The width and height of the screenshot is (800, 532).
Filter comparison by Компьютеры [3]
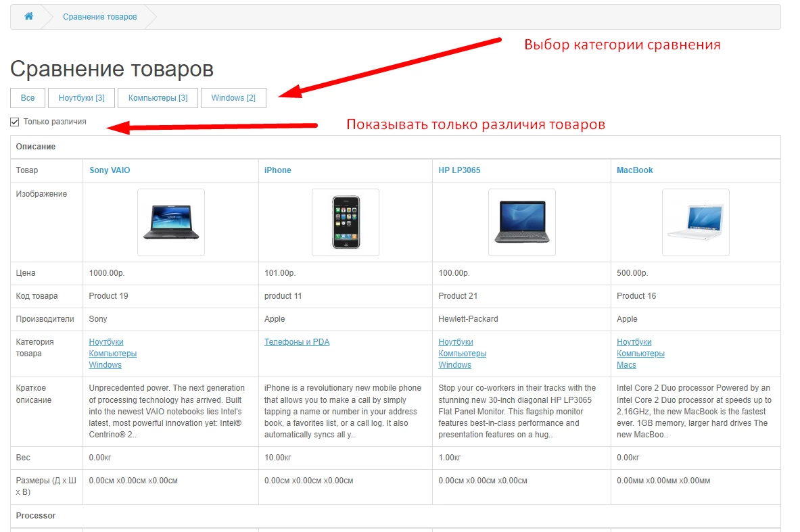[x=158, y=98]
